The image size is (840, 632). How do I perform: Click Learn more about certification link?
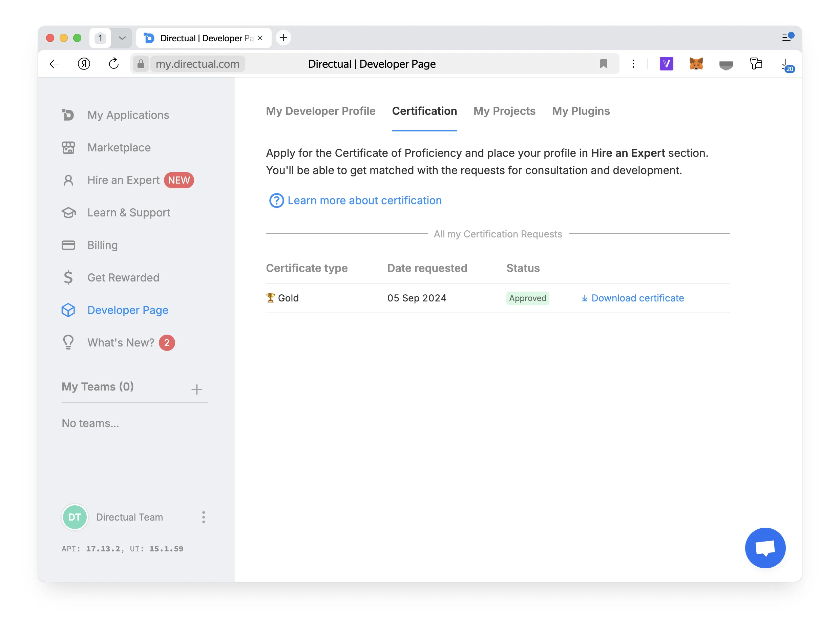[x=364, y=200]
